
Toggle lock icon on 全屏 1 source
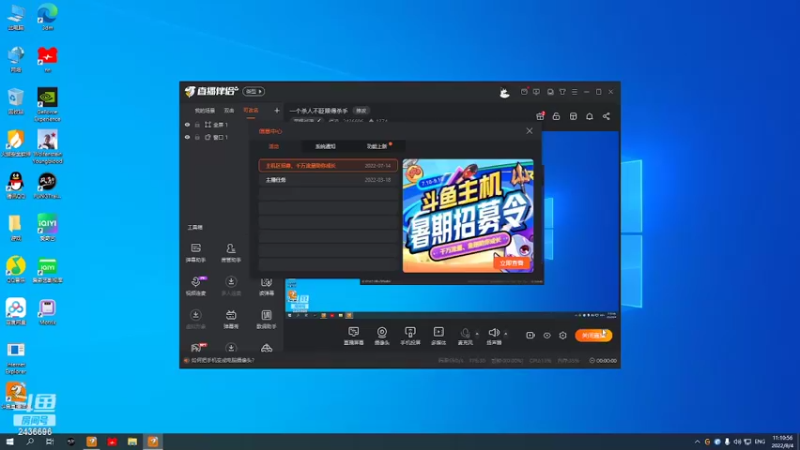pos(197,124)
